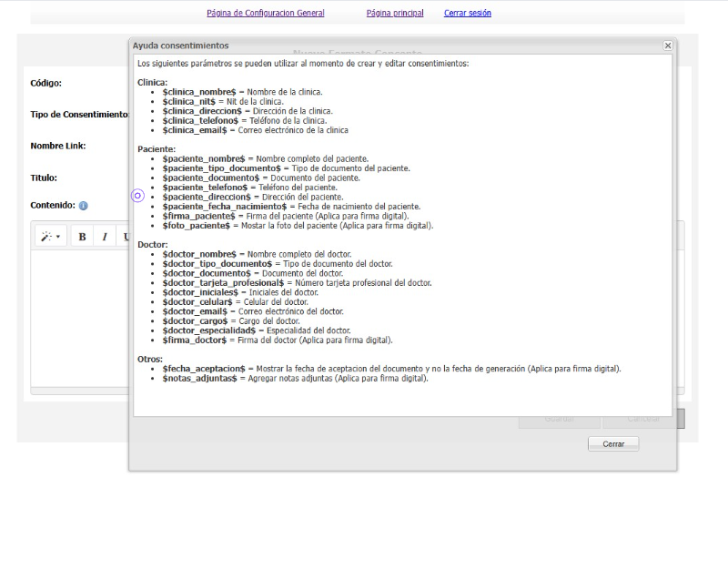728x569 pixels.
Task: Click the Paciente: section heading
Action: pyautogui.click(x=157, y=149)
